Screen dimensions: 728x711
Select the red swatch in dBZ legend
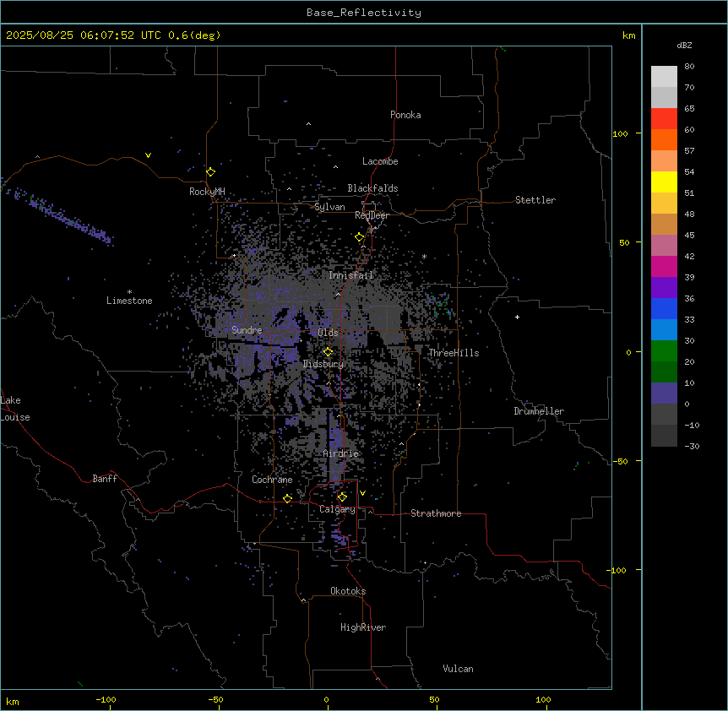click(x=664, y=119)
